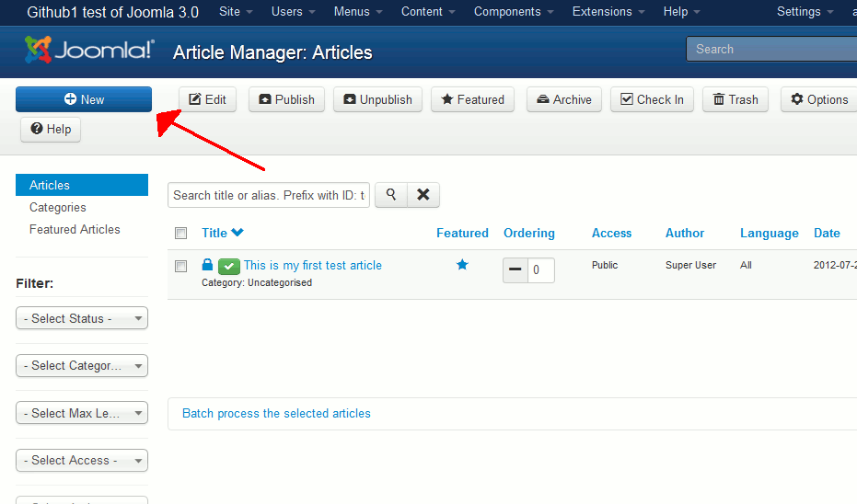Open the Site menu

(x=236, y=11)
